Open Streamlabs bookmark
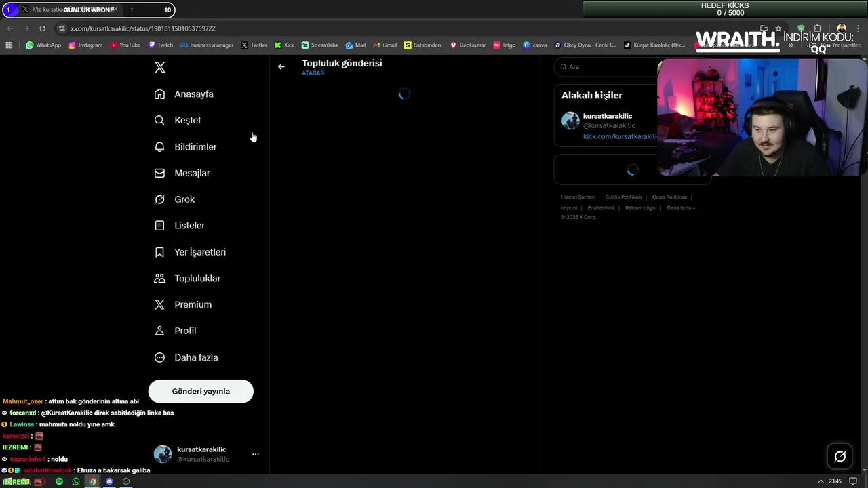Screen dimensions: 868x488 point(319,45)
